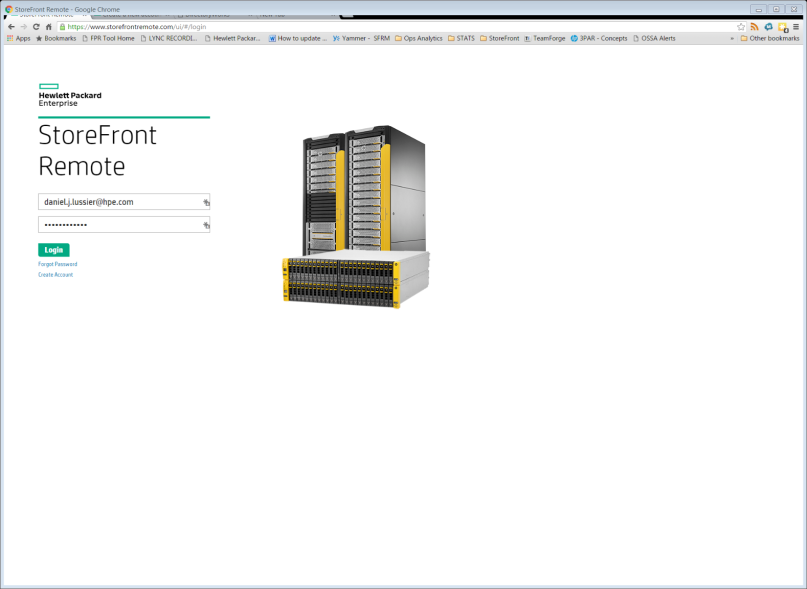Screen dimensions: 807x589
Task: Click the RSS feed extension icon
Action: coord(753,27)
